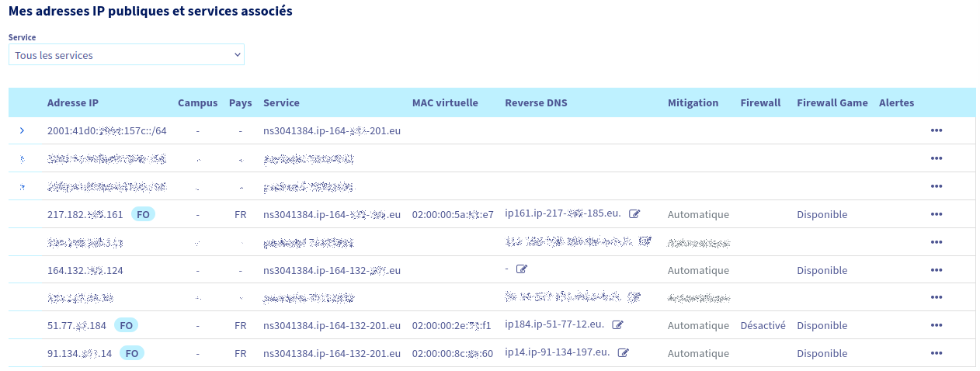Select virtual MAC starting 02:00:00:2e
Image resolution: width=980 pixels, height=371 pixels.
click(452, 326)
